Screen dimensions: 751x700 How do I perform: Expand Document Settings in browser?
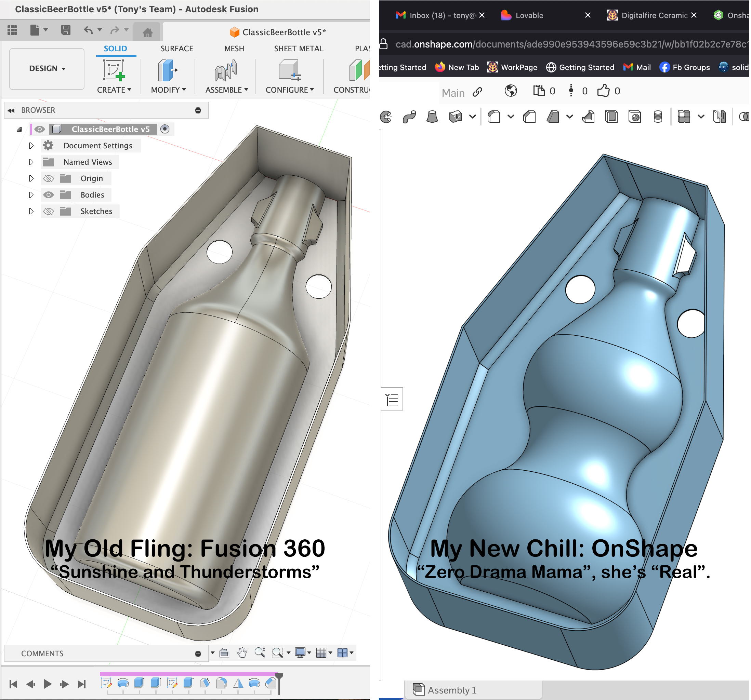tap(31, 146)
